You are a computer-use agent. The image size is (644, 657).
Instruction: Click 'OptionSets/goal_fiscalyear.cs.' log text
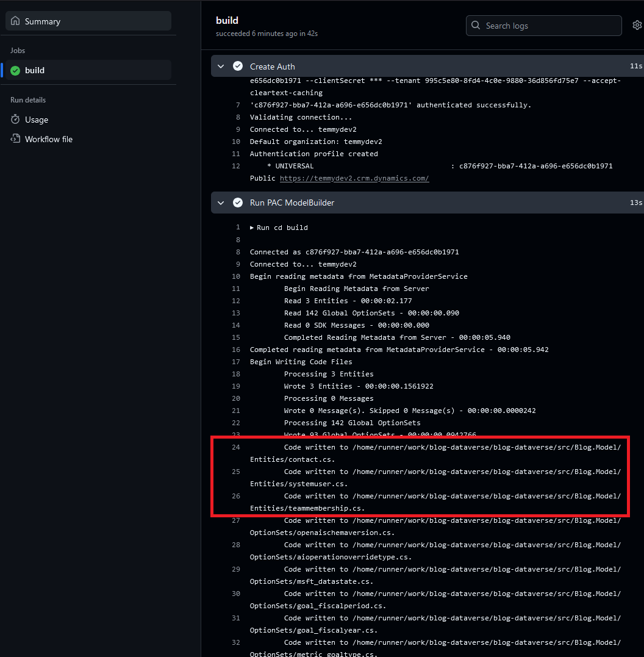pyautogui.click(x=313, y=630)
